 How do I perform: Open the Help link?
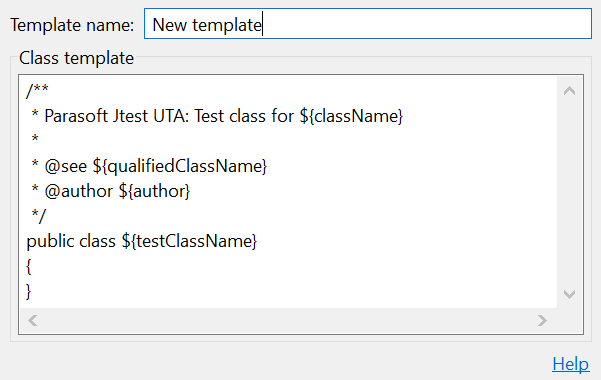point(570,364)
